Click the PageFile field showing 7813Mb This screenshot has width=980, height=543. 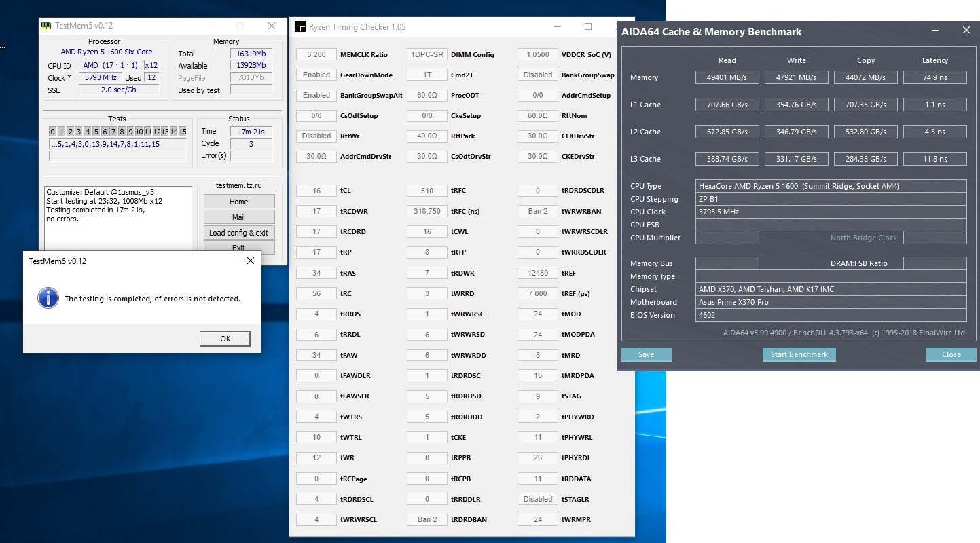251,78
